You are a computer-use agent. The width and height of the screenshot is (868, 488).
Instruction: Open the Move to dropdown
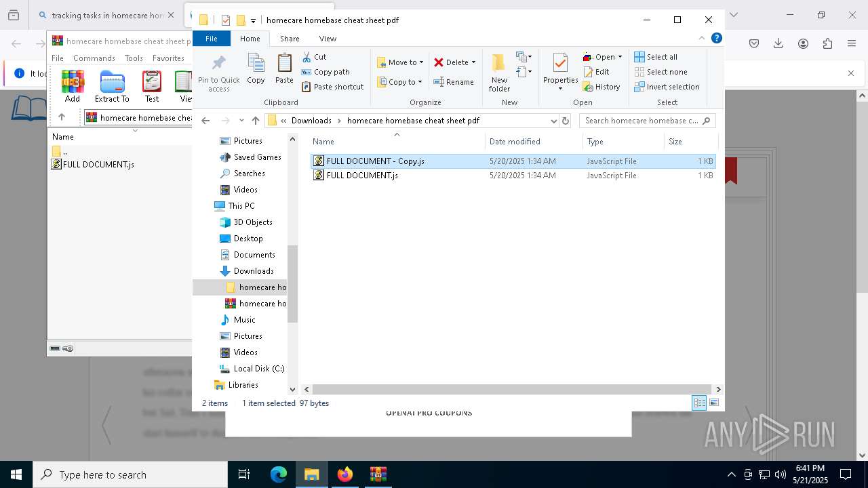pos(400,62)
